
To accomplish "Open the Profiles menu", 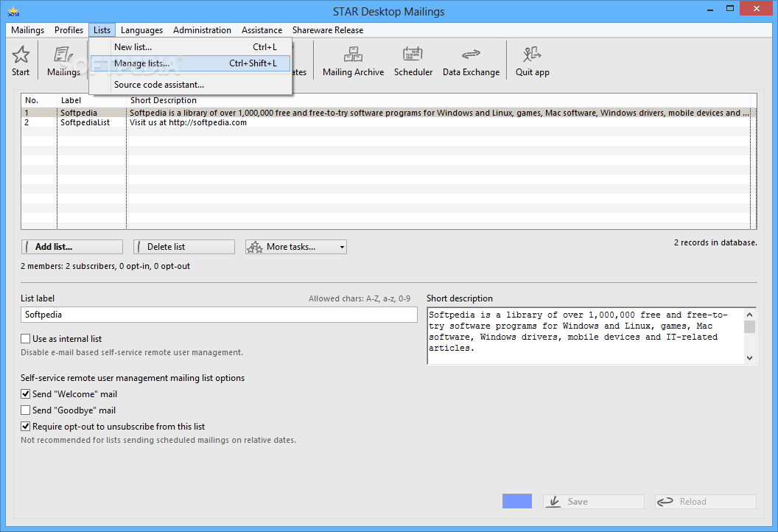I will pos(69,30).
